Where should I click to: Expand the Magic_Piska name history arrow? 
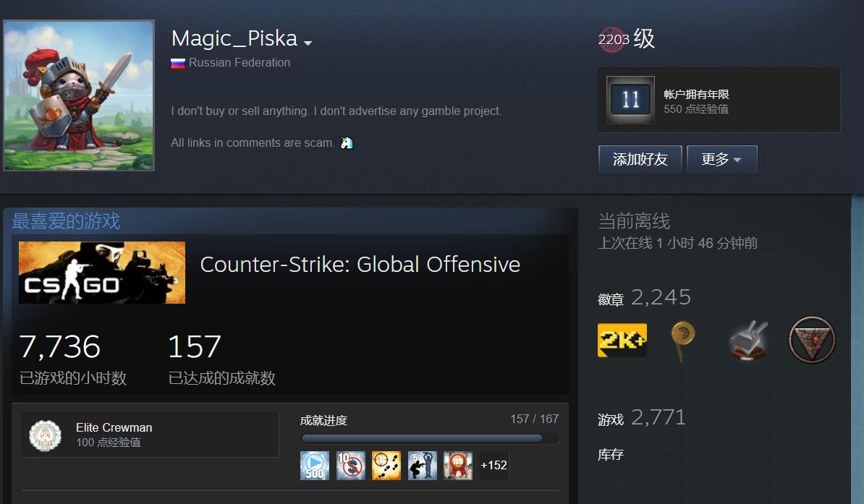308,43
